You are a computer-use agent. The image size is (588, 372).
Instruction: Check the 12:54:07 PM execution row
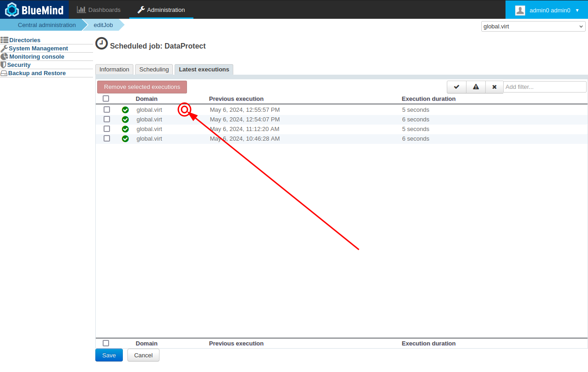(107, 119)
